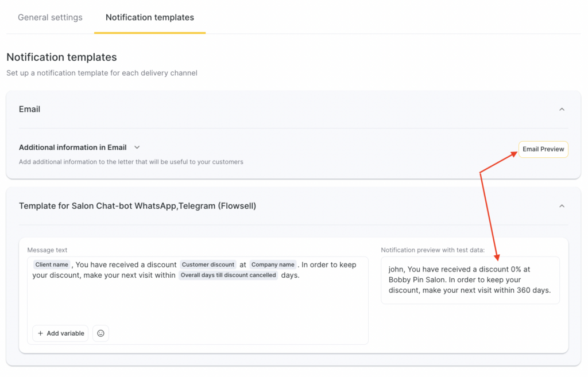Click the Message text field label
Image resolution: width=588 pixels, height=377 pixels.
click(x=47, y=250)
